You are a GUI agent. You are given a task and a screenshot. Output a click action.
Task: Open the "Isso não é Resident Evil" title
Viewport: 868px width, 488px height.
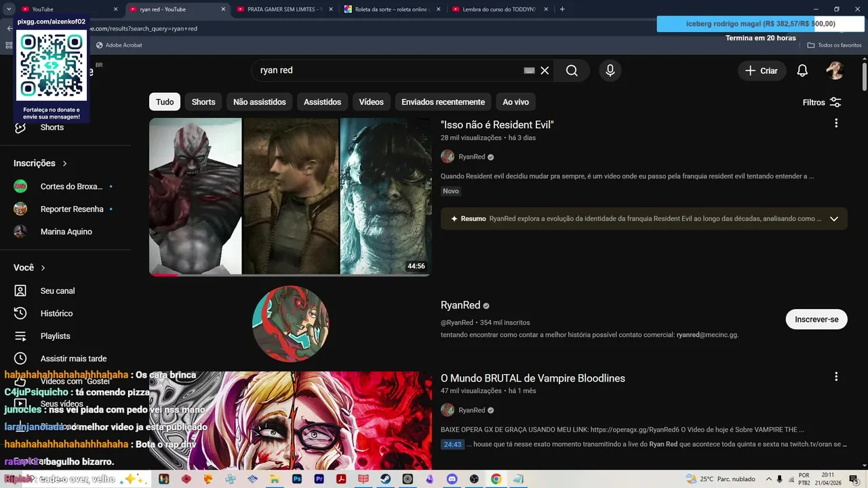[497, 125]
